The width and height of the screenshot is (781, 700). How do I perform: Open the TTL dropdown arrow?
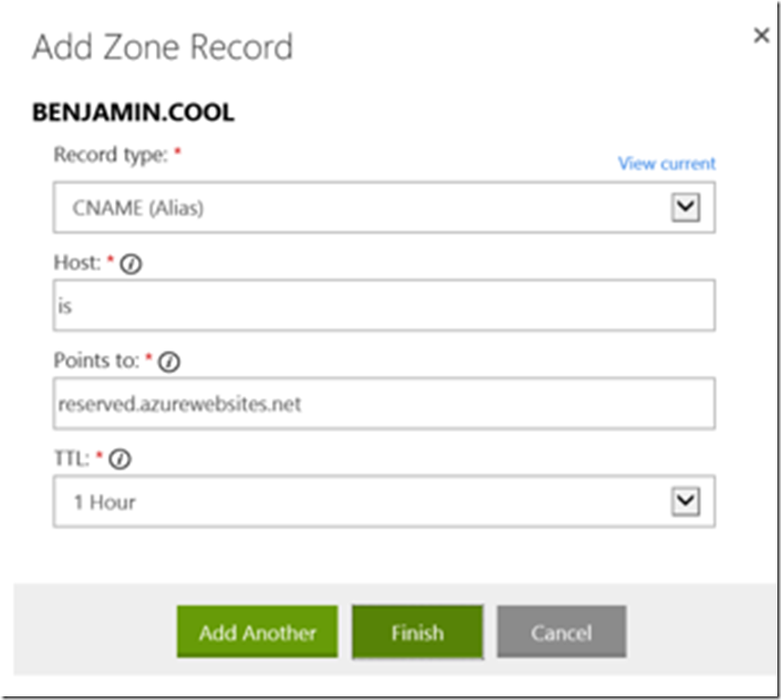[684, 501]
